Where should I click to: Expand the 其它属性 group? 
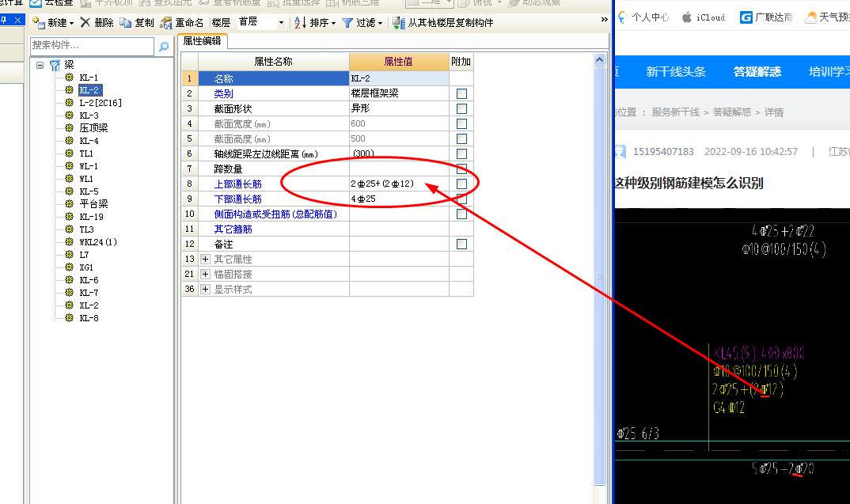point(206,259)
